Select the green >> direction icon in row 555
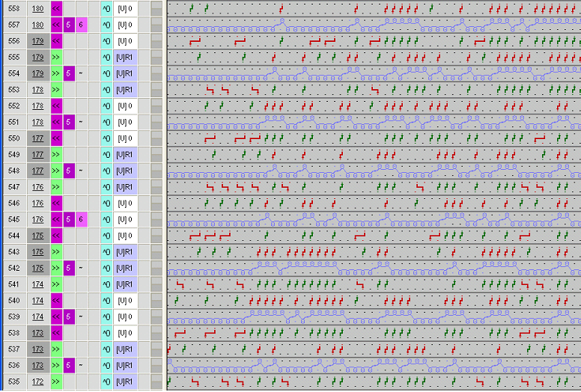The width and height of the screenshot is (581, 392). (56, 57)
